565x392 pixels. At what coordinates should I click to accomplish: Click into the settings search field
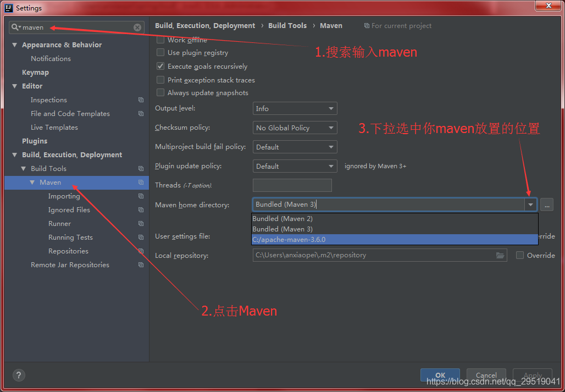77,27
